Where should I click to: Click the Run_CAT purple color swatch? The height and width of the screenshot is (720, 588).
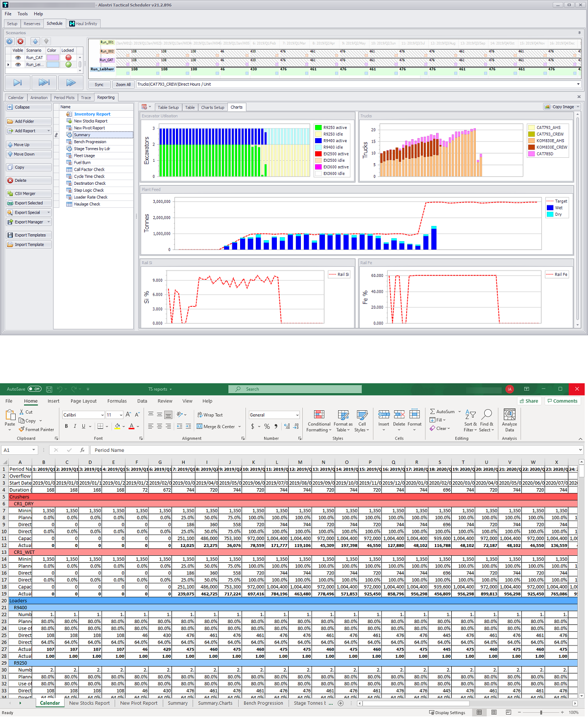pos(53,57)
